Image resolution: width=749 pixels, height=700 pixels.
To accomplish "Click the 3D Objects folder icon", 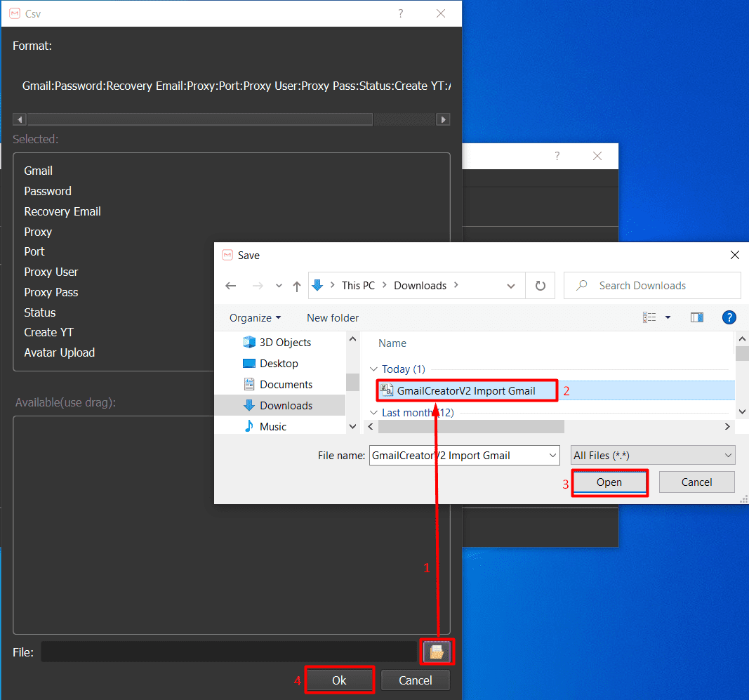I will pyautogui.click(x=249, y=342).
